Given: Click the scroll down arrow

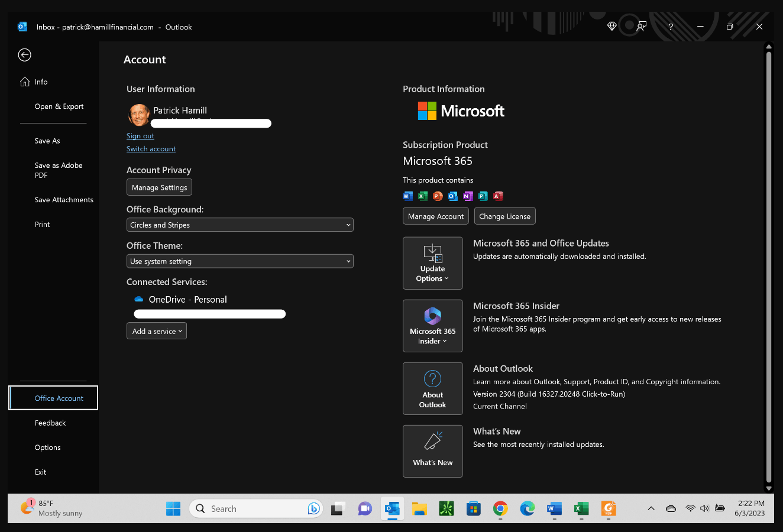Looking at the screenshot, I should click(x=769, y=488).
